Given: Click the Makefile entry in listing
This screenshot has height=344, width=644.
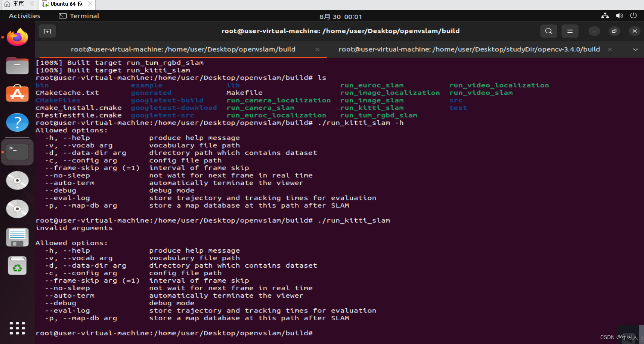Looking at the screenshot, I should pos(244,93).
